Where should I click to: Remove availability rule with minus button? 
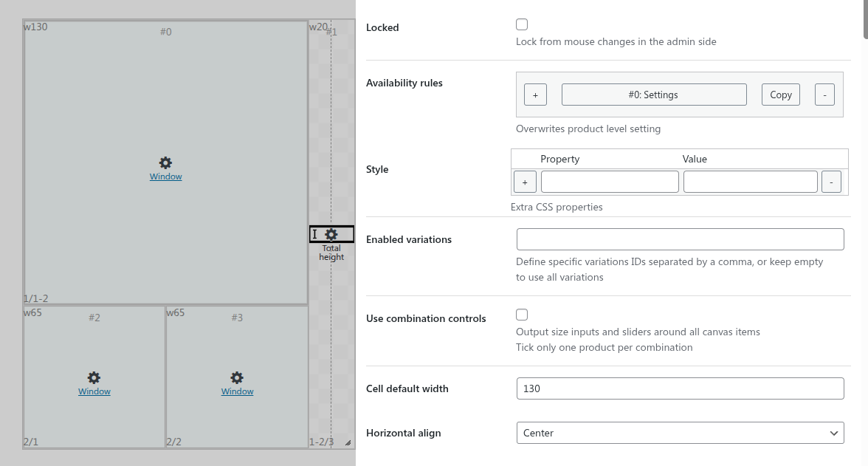pyautogui.click(x=824, y=95)
